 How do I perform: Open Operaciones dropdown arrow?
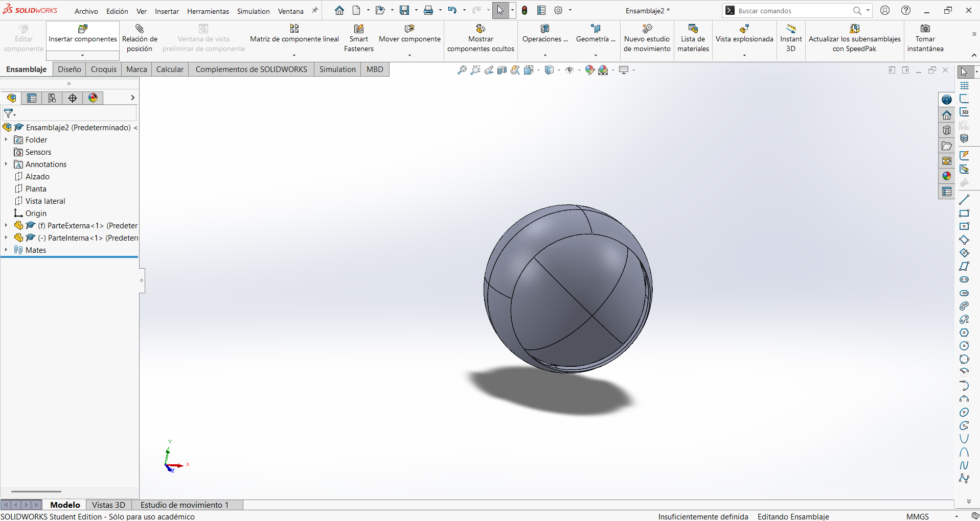tap(545, 55)
